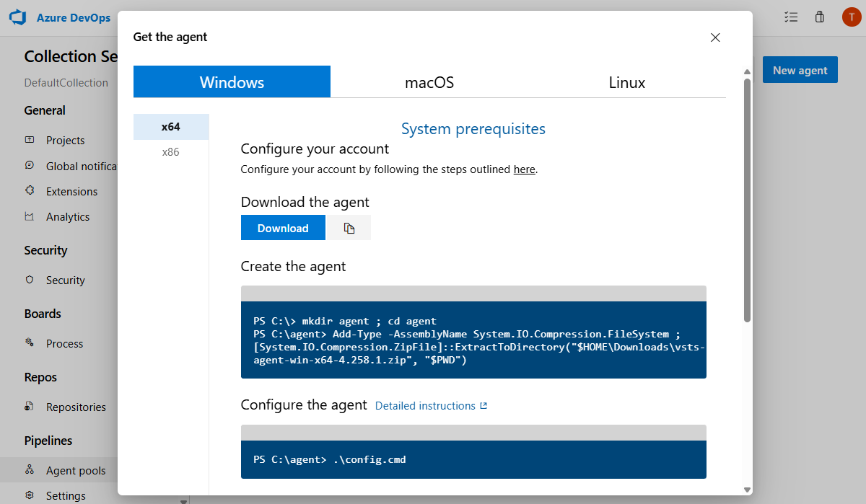Click the .\config.cmd command text
This screenshot has height=504, width=866.
369,459
